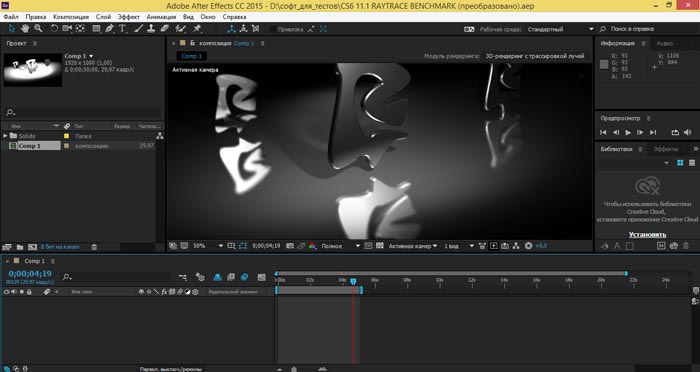Toggle frame blending switch in timeline

tap(231, 277)
